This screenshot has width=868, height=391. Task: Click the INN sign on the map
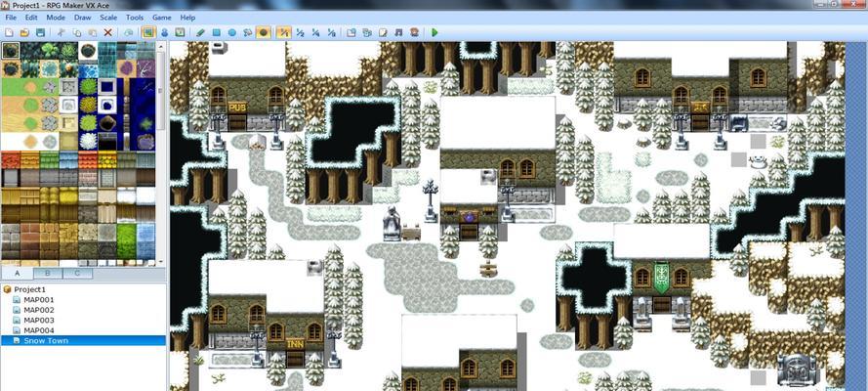(295, 344)
